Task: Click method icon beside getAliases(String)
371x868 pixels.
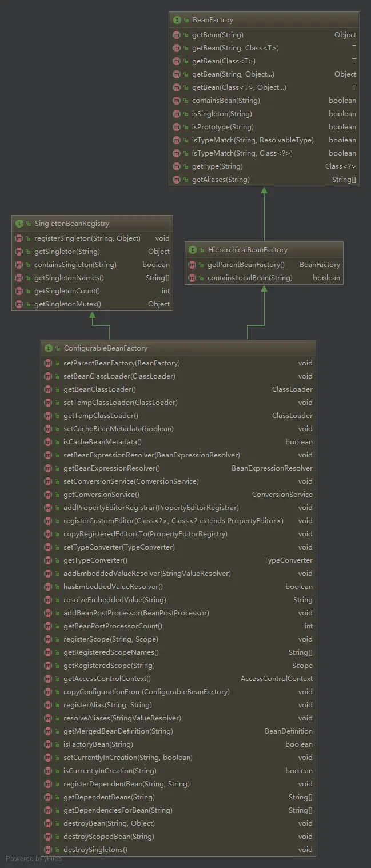Action: pyautogui.click(x=177, y=180)
